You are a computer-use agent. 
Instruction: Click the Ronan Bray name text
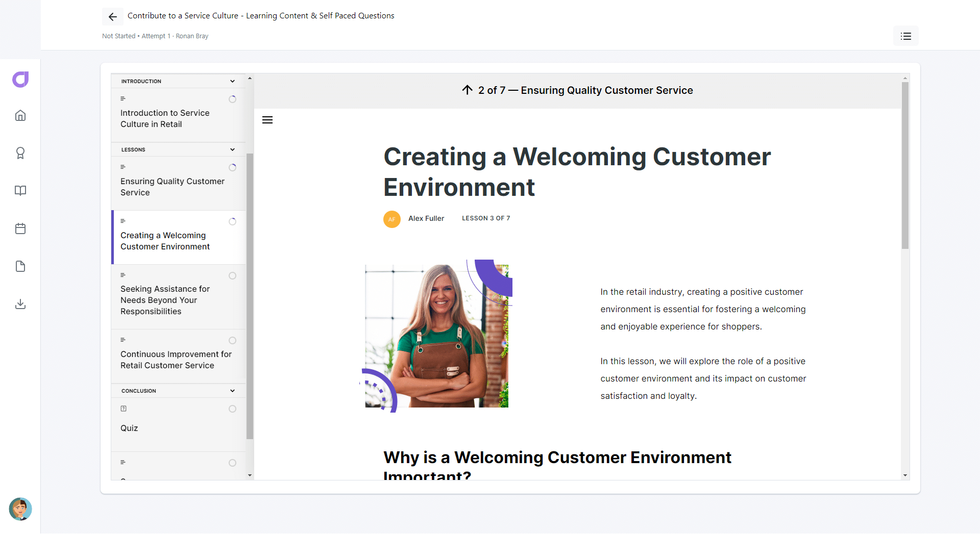[x=192, y=36]
